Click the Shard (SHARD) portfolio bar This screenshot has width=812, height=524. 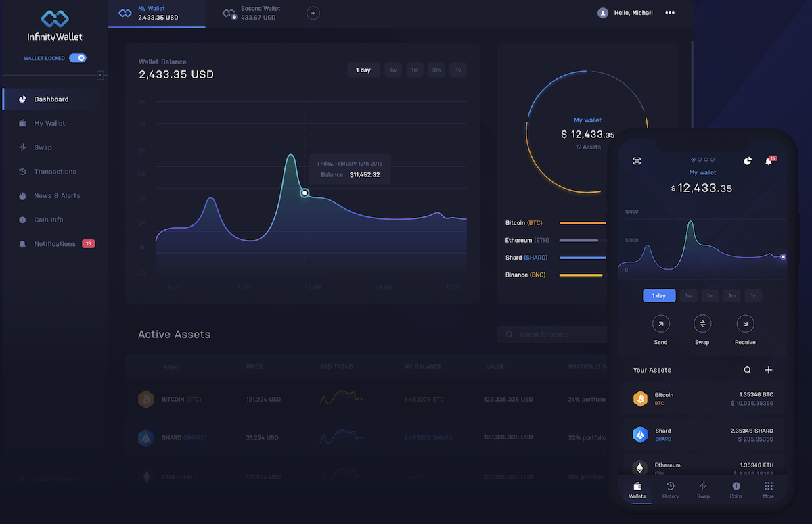pos(583,258)
